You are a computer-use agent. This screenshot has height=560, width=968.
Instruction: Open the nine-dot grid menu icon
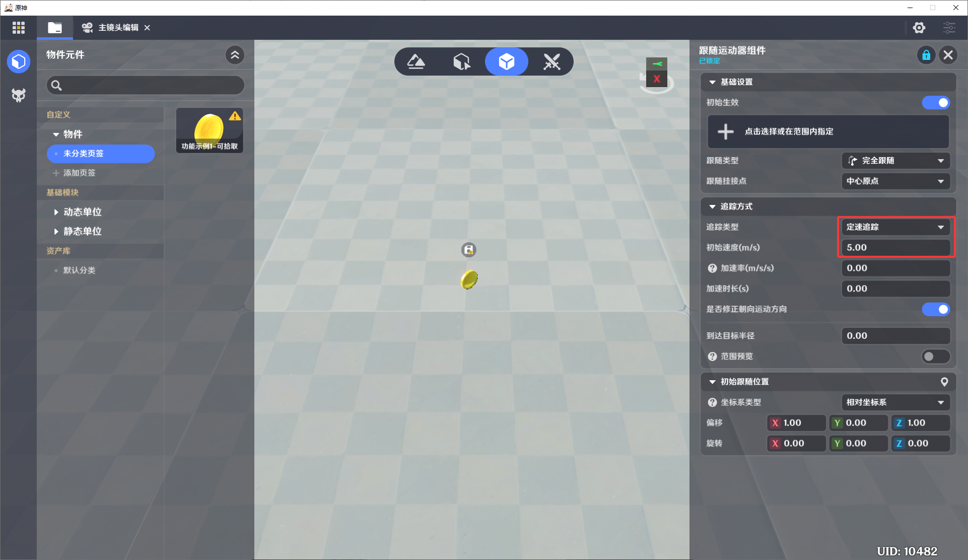[x=19, y=28]
